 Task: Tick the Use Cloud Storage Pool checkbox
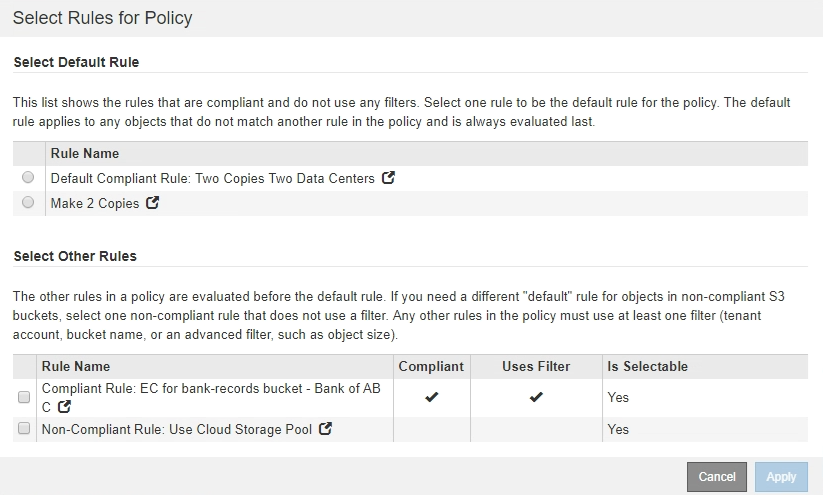pyautogui.click(x=24, y=429)
